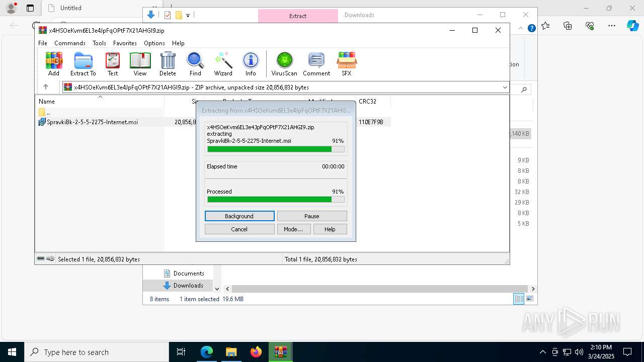
Task: Open the Commands menu
Action: 70,43
